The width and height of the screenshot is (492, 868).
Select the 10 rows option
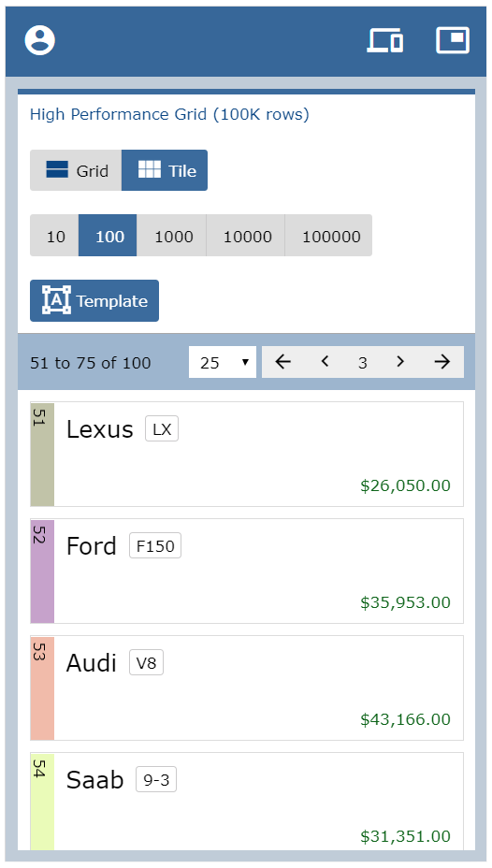(x=55, y=236)
